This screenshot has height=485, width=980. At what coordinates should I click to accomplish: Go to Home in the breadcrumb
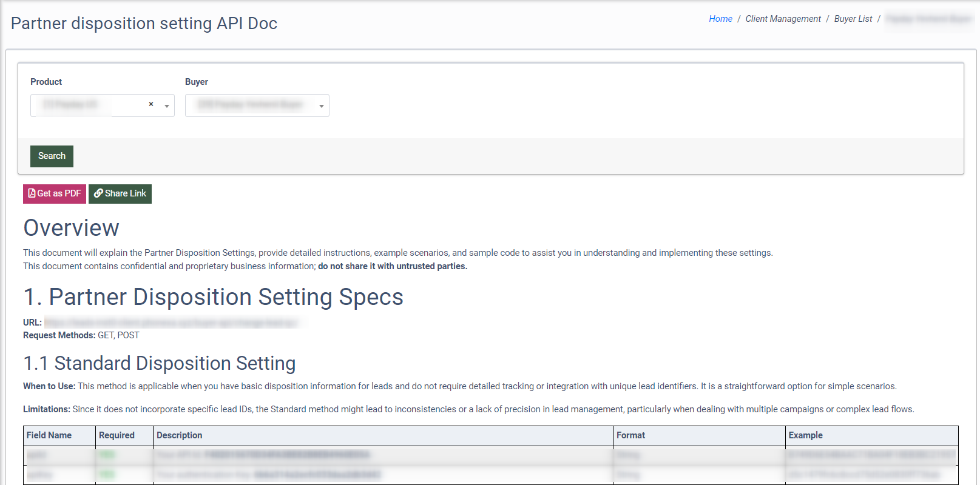720,19
